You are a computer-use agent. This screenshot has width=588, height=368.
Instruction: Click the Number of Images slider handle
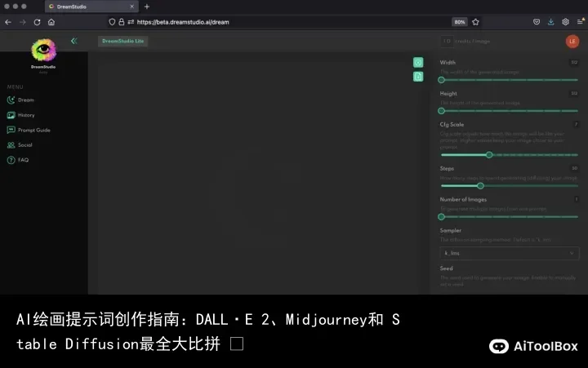[441, 216]
